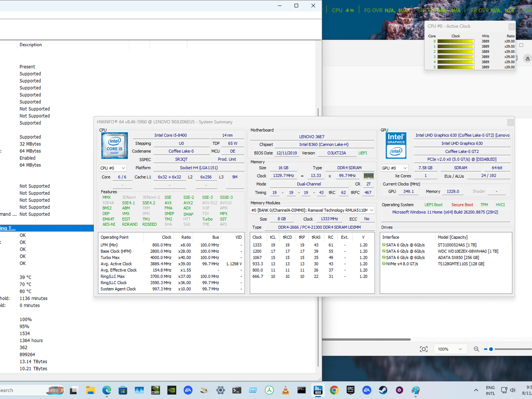The height and width of the screenshot is (399, 532).
Task: Click the Avg. Active Clock row
Action: point(171,264)
